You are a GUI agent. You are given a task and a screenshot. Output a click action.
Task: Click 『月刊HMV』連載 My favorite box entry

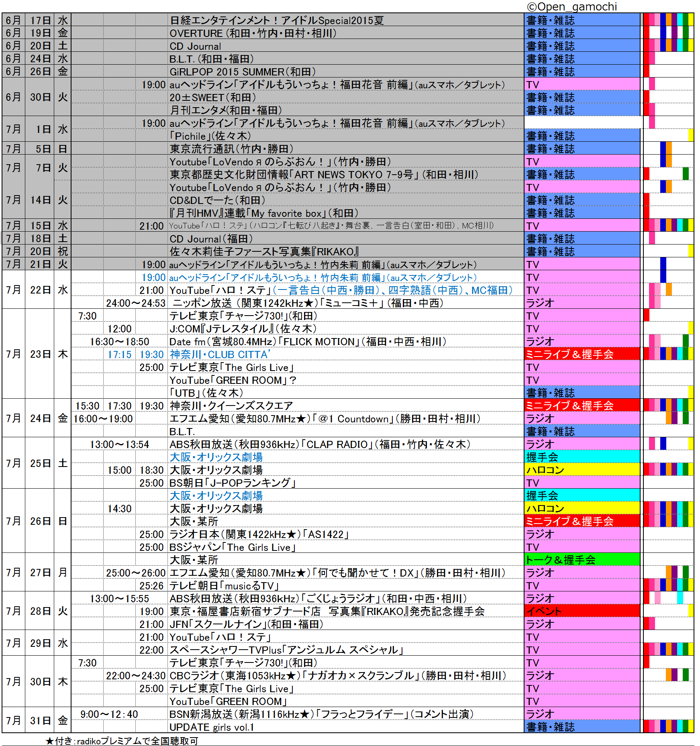pos(264,213)
